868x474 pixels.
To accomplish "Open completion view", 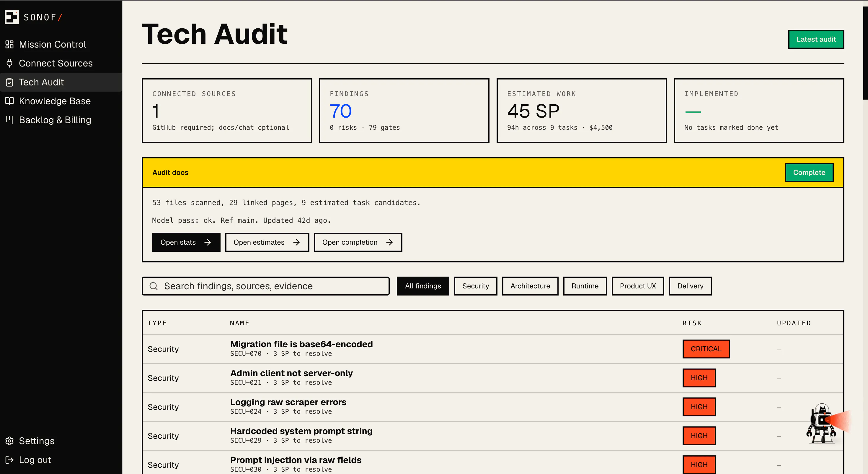I will pos(358,242).
